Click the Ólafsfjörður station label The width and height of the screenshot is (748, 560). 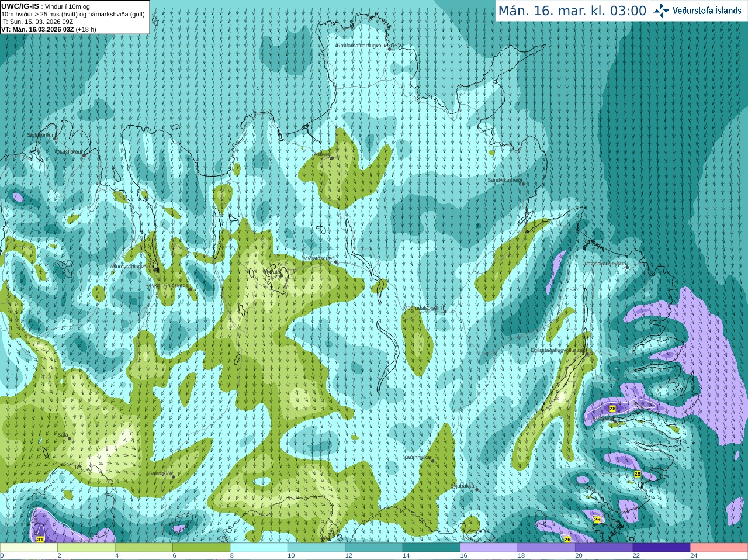68,152
